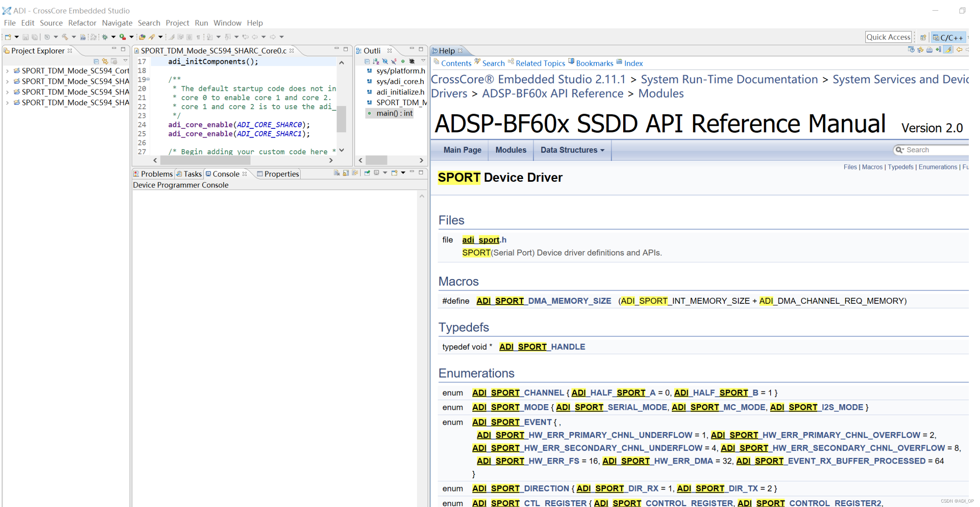Screen dimensions: 980x507
Task: Open the Refactor menu
Action: click(82, 23)
